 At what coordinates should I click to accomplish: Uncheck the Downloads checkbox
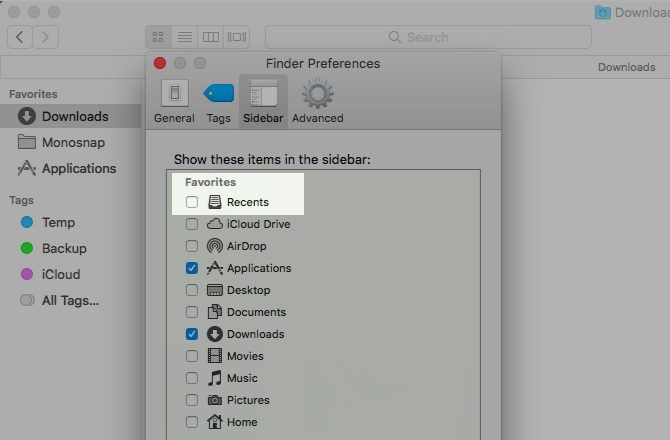click(192, 334)
